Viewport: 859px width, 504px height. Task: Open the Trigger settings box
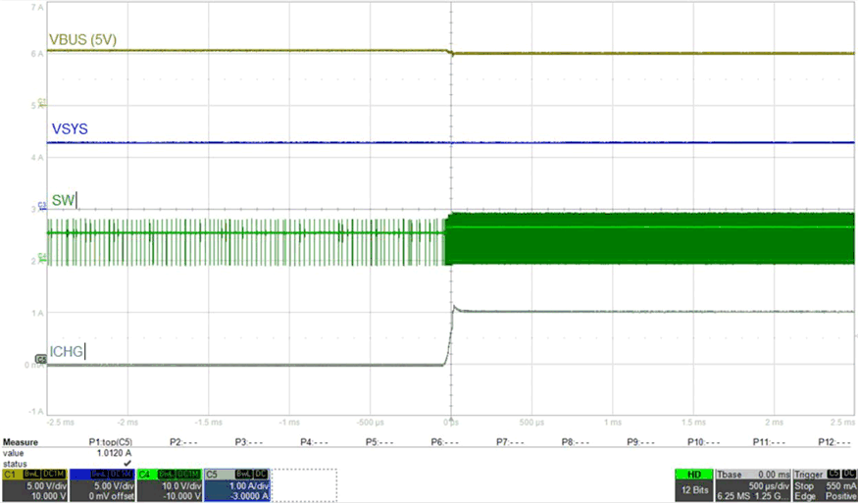coord(825,484)
